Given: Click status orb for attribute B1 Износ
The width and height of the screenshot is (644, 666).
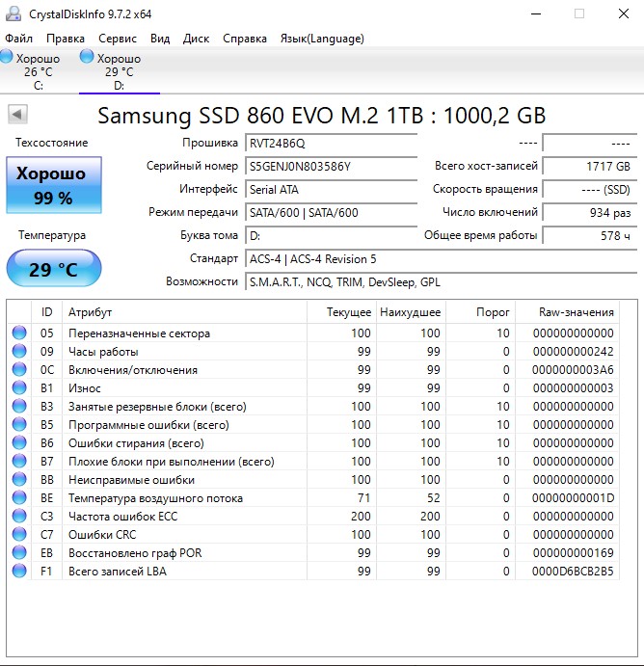Looking at the screenshot, I should (19, 387).
